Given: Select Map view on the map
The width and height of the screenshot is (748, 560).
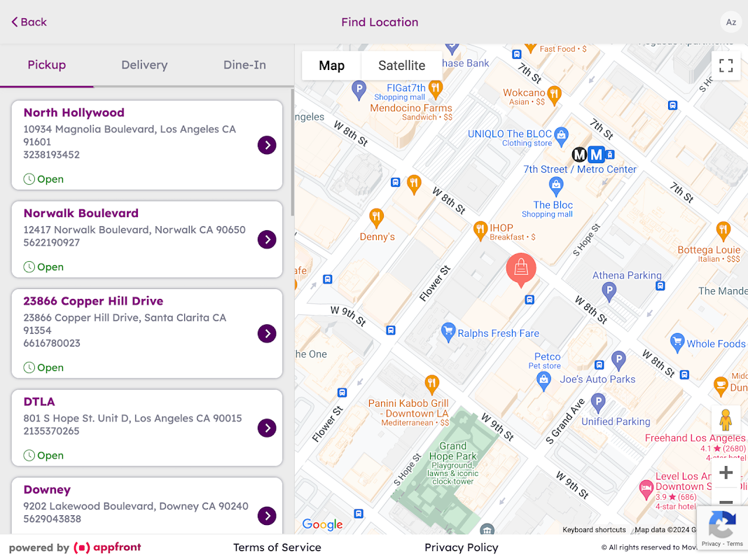Looking at the screenshot, I should (331, 65).
